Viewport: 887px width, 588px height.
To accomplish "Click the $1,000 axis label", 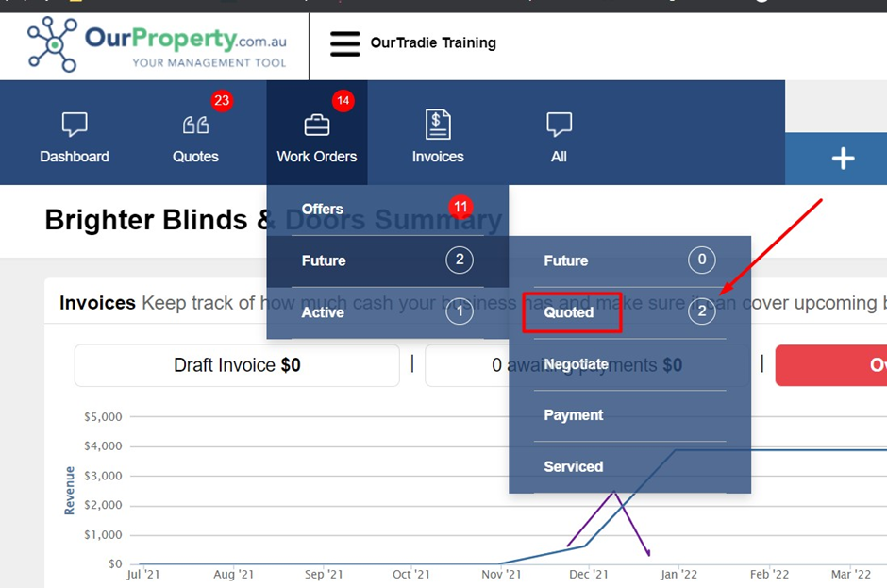I will (x=103, y=535).
